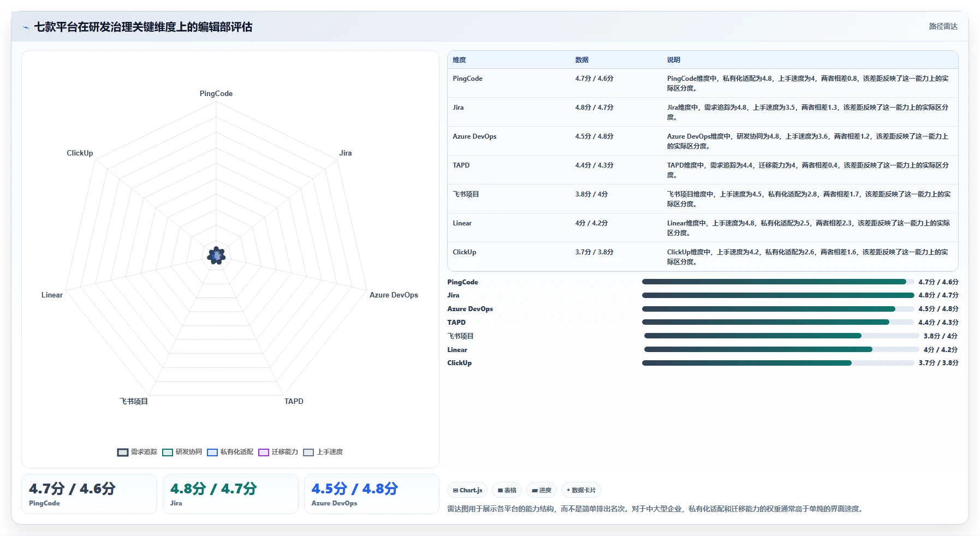Click the PingCode radar axis label
The image size is (980, 536).
click(x=216, y=93)
